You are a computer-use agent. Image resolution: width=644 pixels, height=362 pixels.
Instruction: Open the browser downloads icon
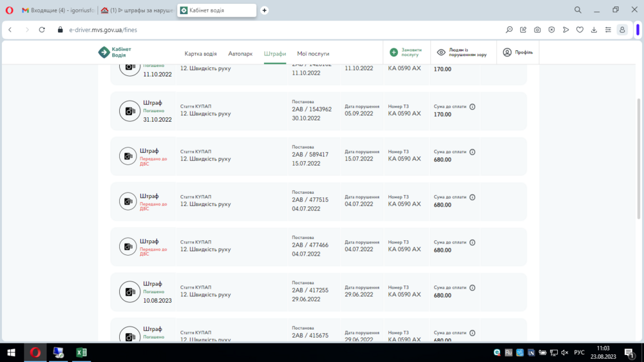[594, 30]
